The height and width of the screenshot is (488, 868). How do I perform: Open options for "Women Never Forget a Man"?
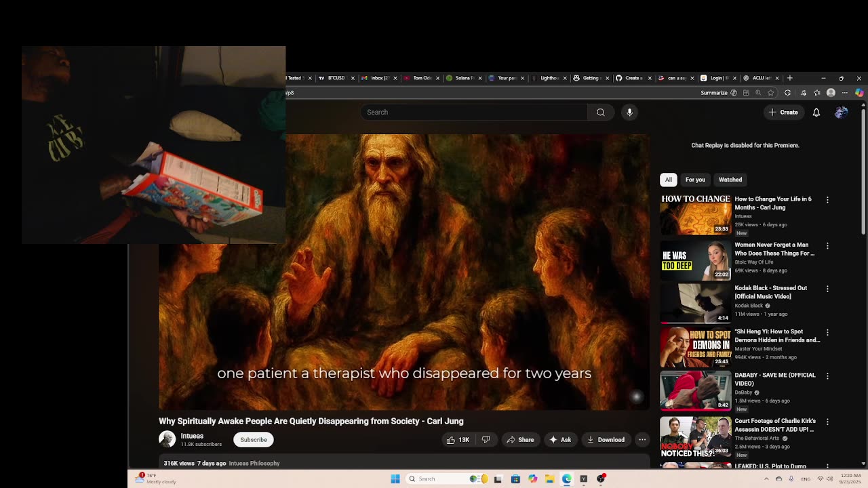click(x=827, y=245)
